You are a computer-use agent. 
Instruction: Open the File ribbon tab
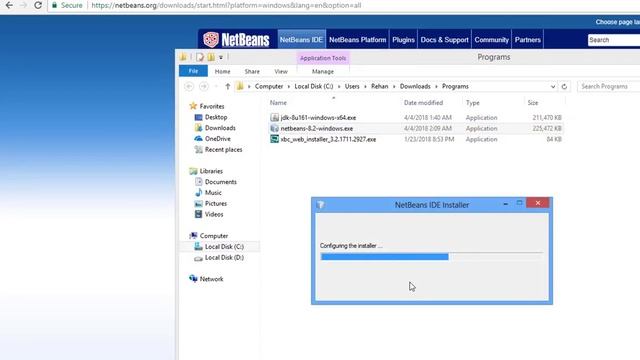click(193, 71)
